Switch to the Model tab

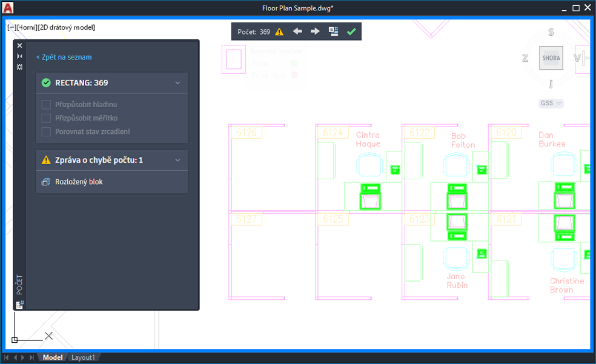(53, 357)
